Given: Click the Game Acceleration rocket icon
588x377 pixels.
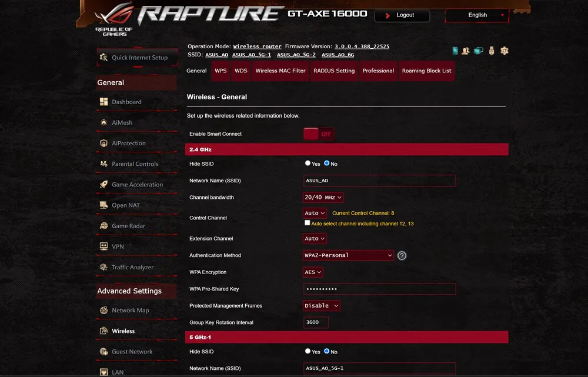Looking at the screenshot, I should tap(104, 184).
